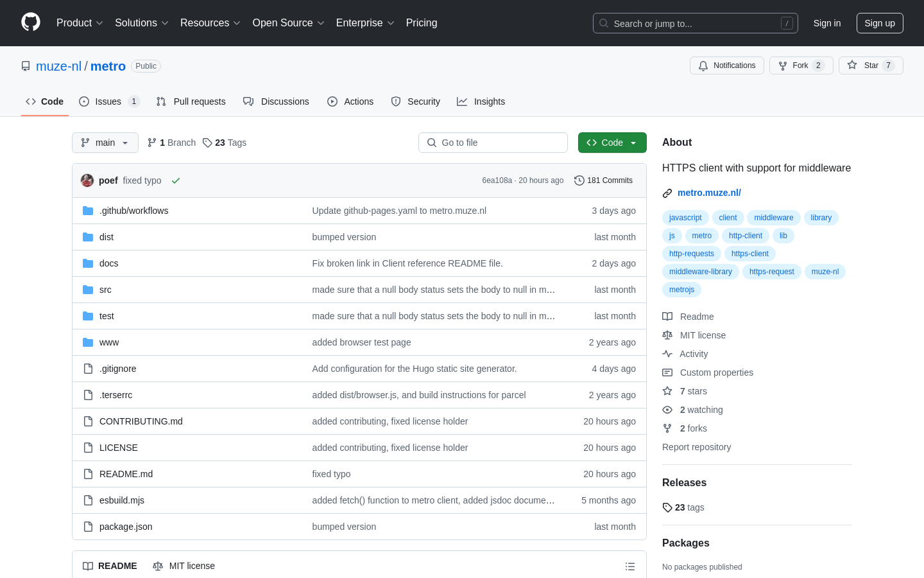924x578 pixels.
Task: Click the star icon next to Star
Action: [852, 65]
